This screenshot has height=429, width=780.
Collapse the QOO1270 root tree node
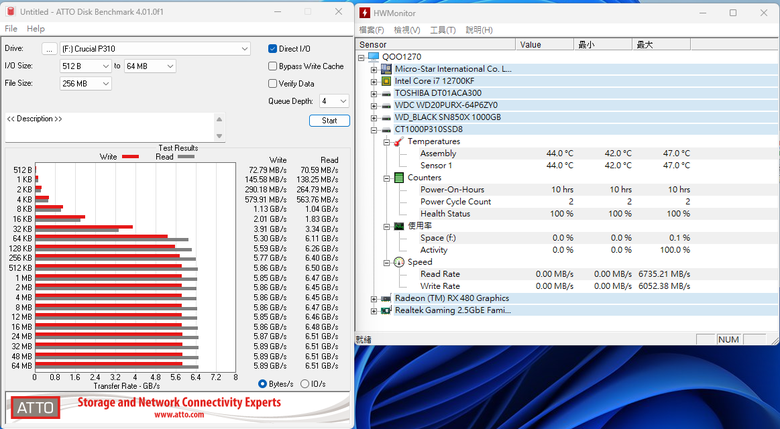point(361,57)
